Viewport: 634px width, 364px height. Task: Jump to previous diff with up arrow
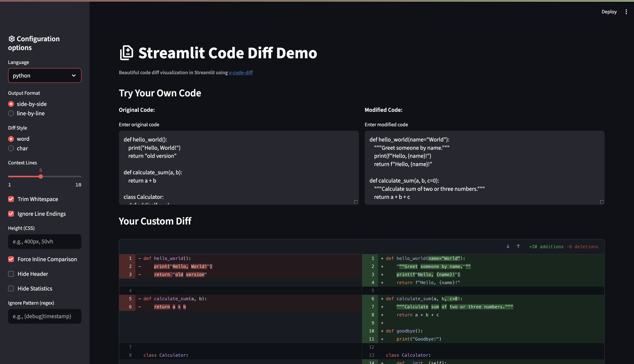[x=518, y=247]
